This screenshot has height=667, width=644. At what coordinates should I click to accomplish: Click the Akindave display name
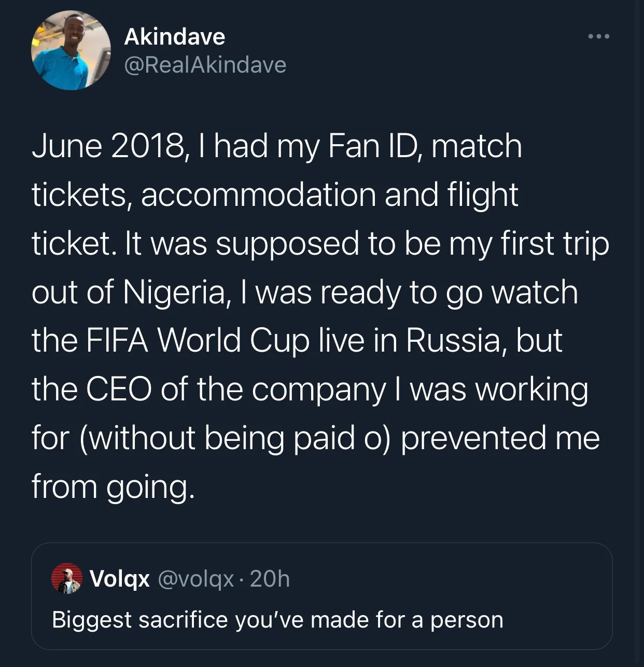pos(175,36)
